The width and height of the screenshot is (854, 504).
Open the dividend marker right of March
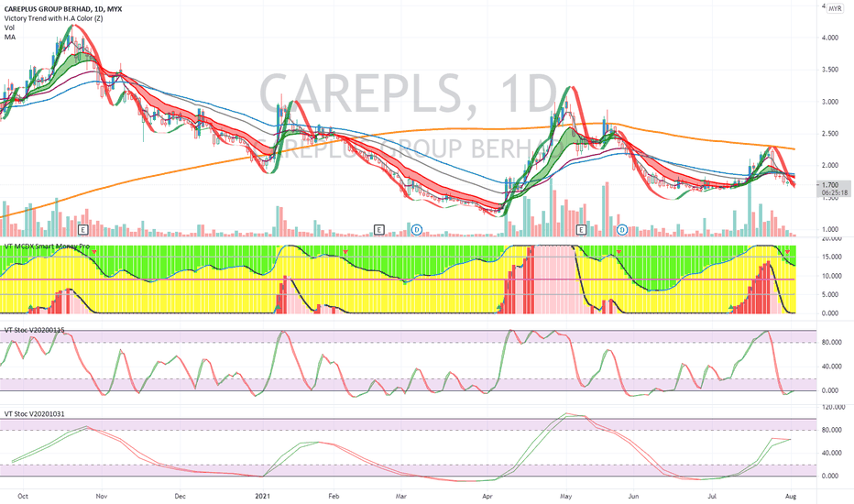(417, 229)
